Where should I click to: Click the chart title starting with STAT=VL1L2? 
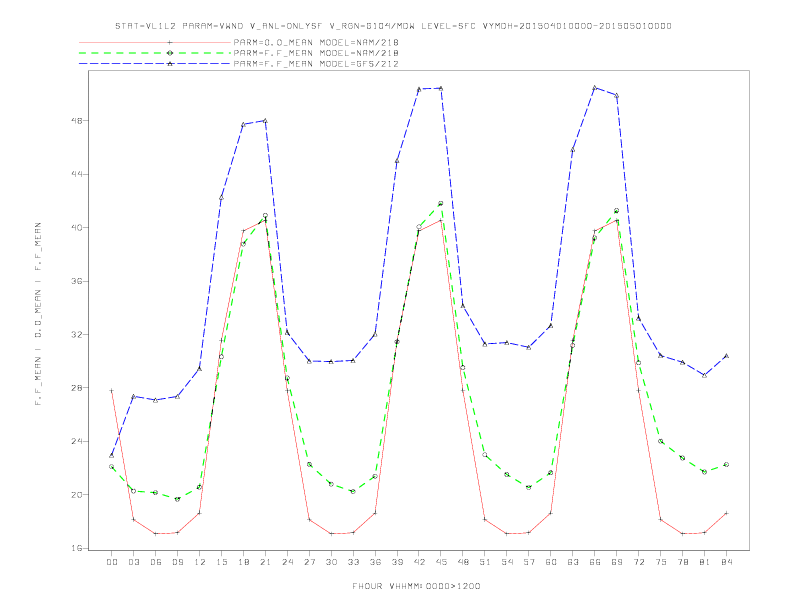393,26
